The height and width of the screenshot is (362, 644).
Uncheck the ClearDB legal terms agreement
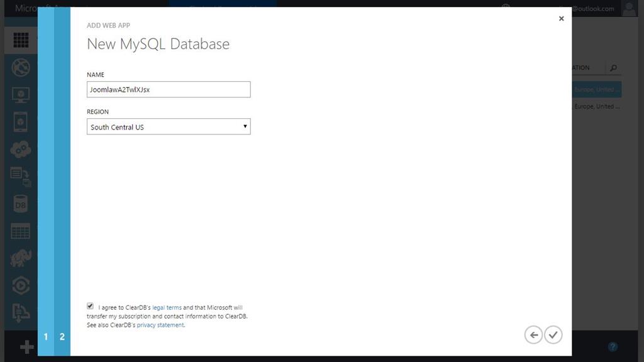pyautogui.click(x=90, y=306)
